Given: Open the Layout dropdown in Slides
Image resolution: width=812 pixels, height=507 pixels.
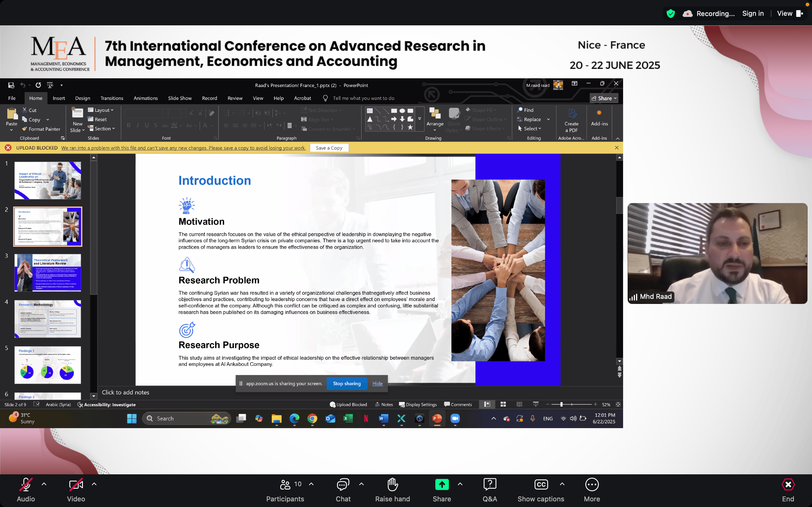Looking at the screenshot, I should [101, 110].
